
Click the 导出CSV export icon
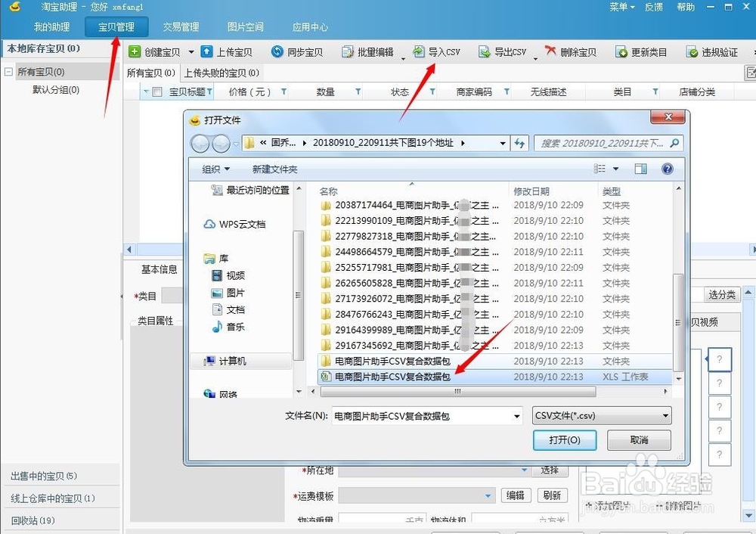tap(484, 51)
